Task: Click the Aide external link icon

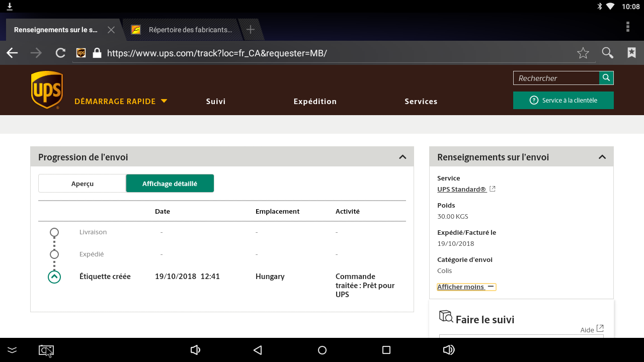Action: click(x=600, y=328)
